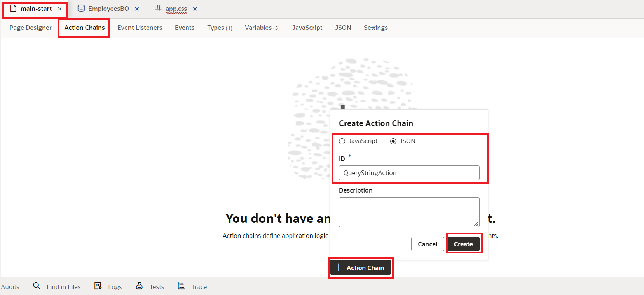The height and width of the screenshot is (295, 644).
Task: Select the JSON radio button
Action: click(393, 141)
